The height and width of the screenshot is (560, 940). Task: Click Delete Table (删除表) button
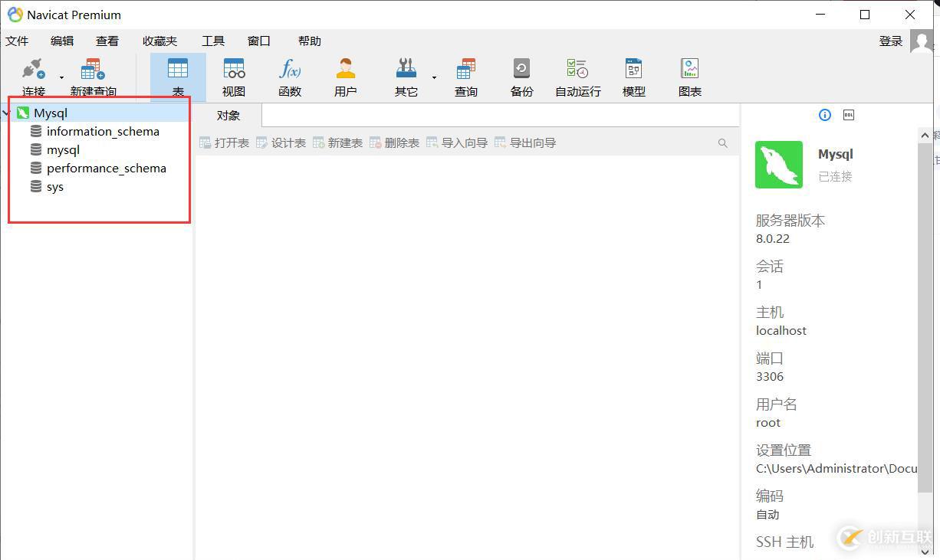point(394,142)
